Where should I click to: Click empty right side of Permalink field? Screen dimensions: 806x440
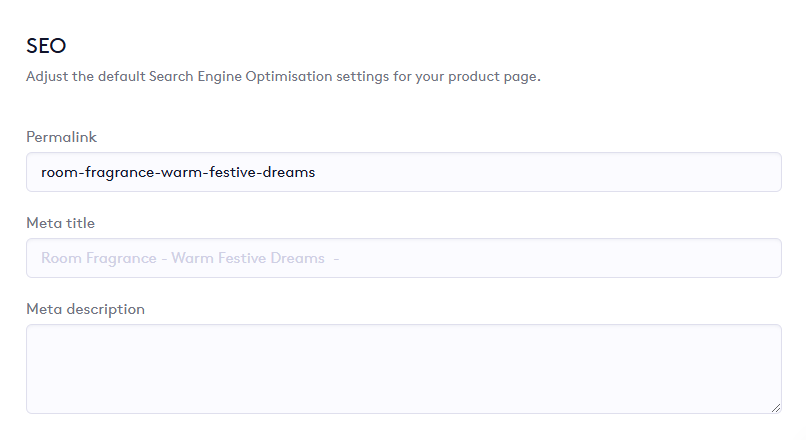coord(600,172)
